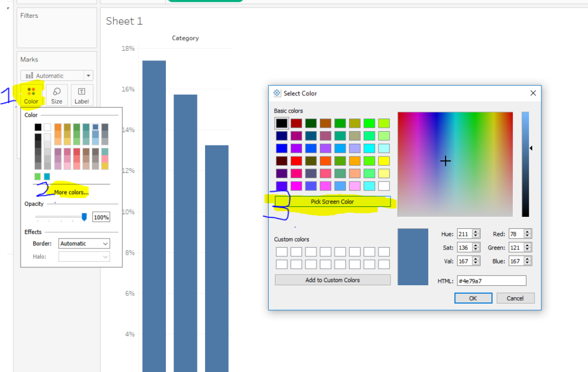Dismiss the dialog with Cancel

(x=515, y=298)
